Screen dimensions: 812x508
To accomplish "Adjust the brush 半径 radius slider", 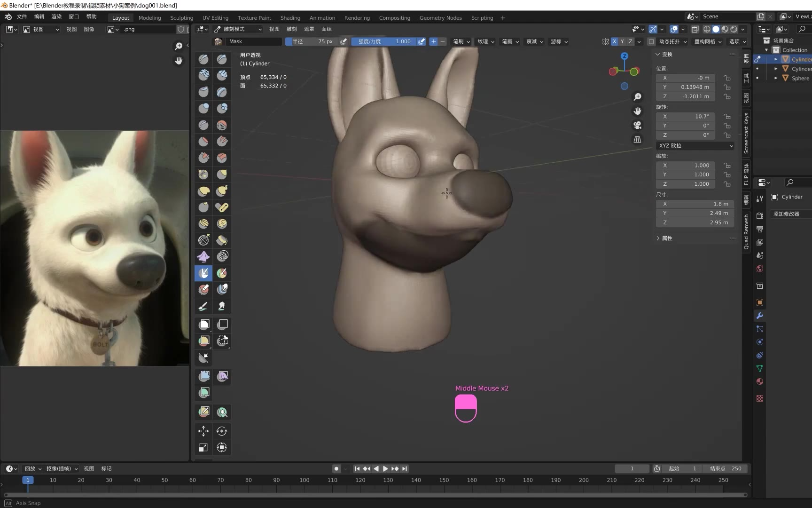I will 312,41.
